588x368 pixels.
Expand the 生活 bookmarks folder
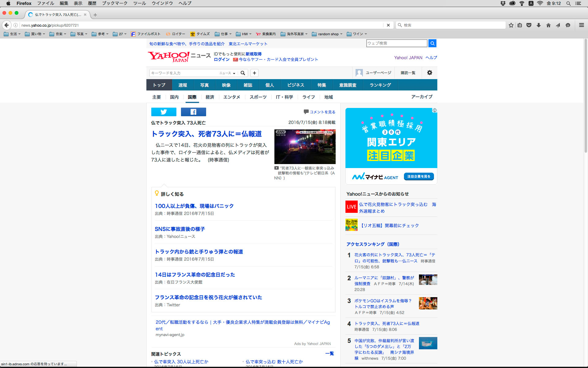point(12,34)
